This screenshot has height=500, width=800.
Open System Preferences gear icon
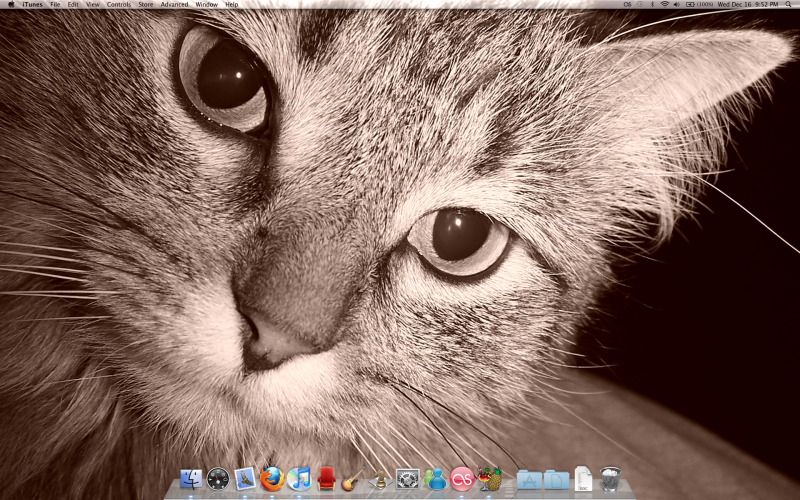coord(408,480)
